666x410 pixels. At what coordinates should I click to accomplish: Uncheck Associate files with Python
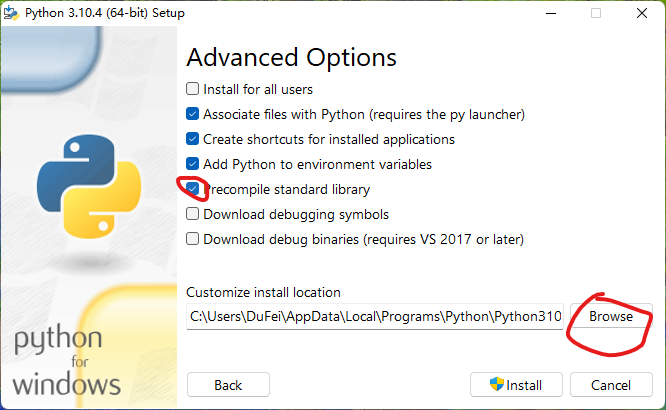(192, 114)
